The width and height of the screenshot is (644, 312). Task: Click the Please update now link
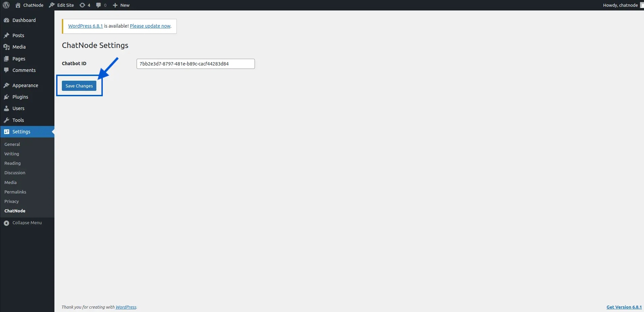click(x=150, y=26)
